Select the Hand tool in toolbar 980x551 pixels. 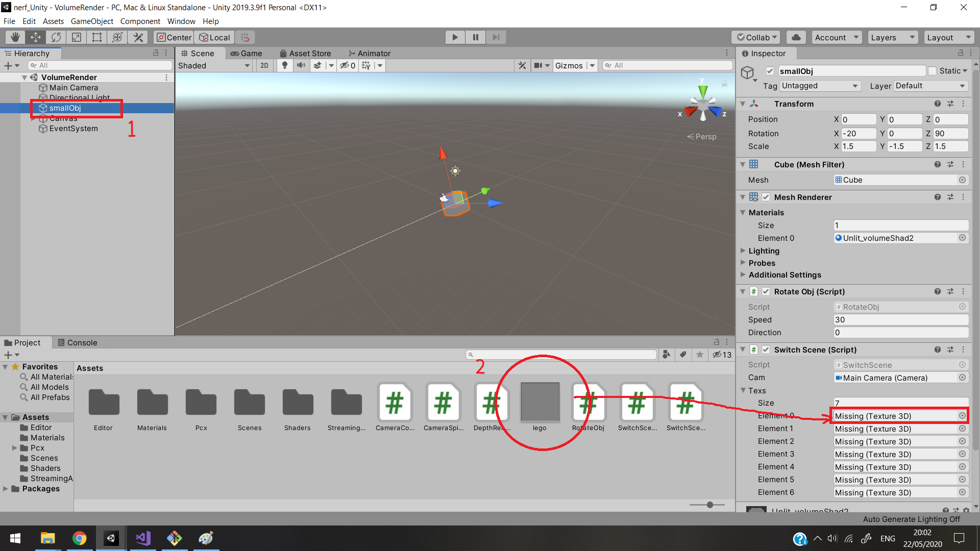tap(15, 37)
